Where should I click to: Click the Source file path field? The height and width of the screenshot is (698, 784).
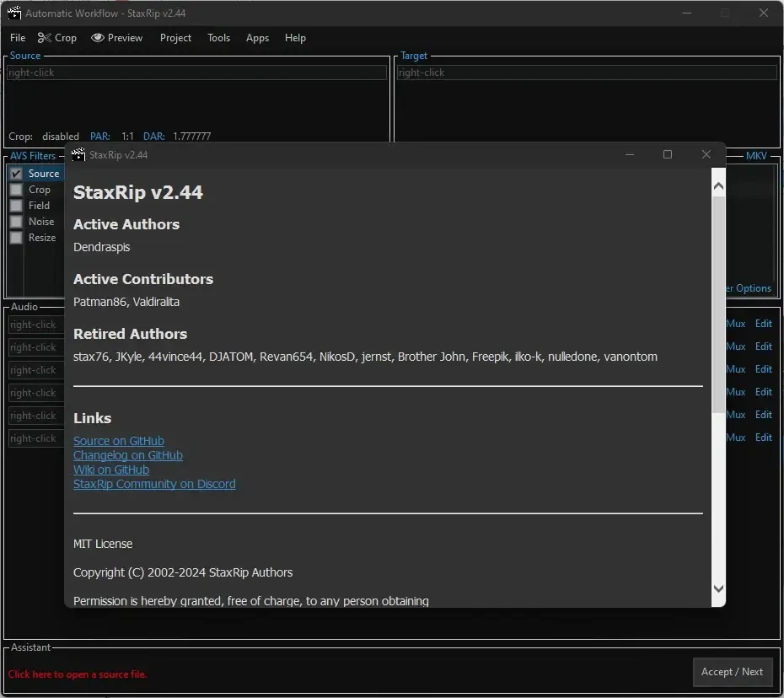click(196, 72)
